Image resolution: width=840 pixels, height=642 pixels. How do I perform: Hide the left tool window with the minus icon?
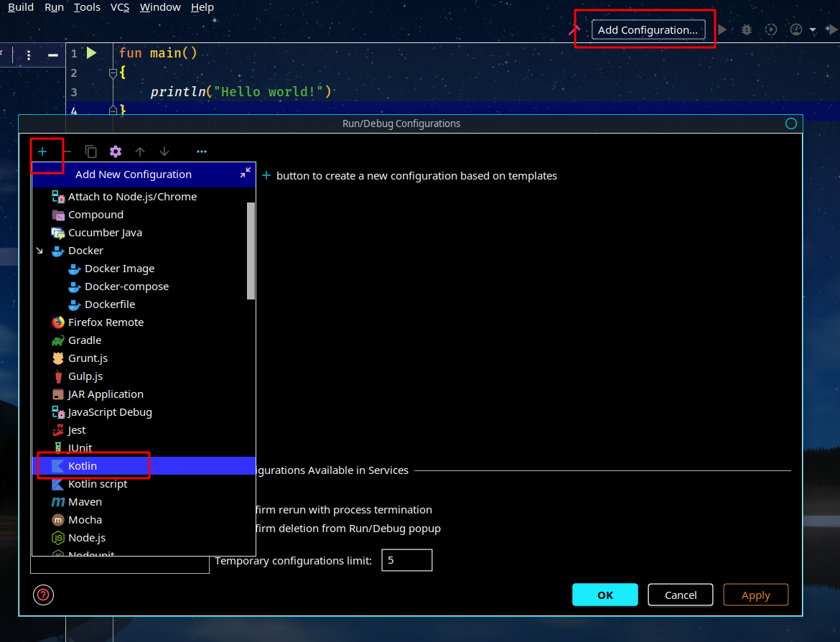click(53, 55)
